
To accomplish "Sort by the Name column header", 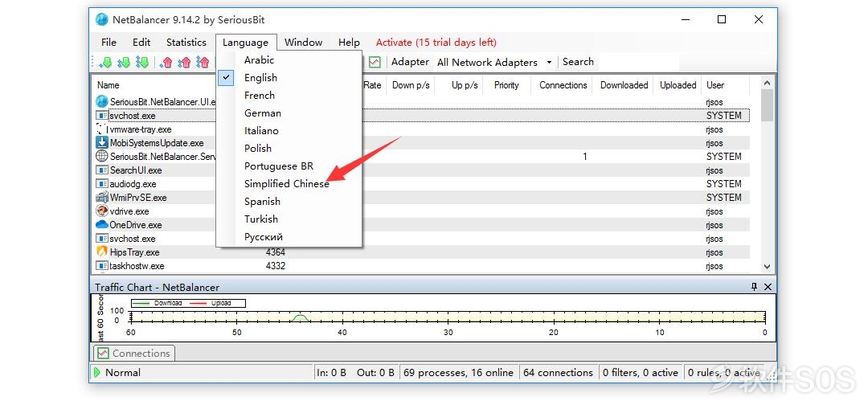I will 108,84.
